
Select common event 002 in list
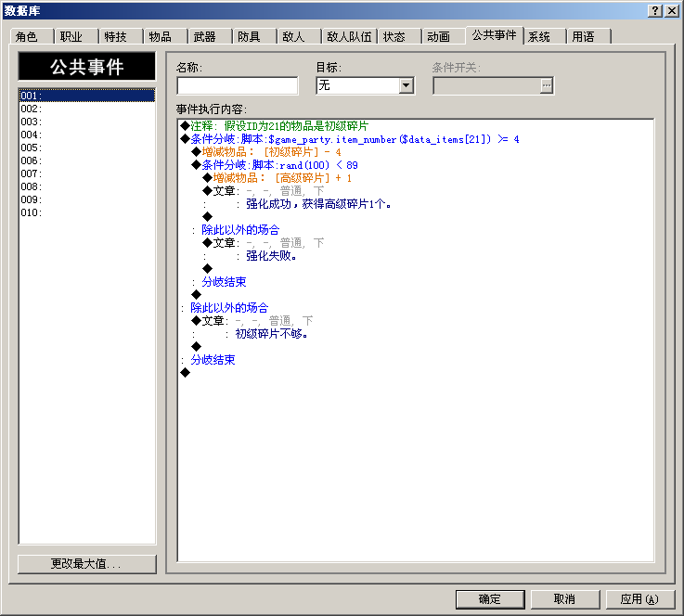point(87,109)
